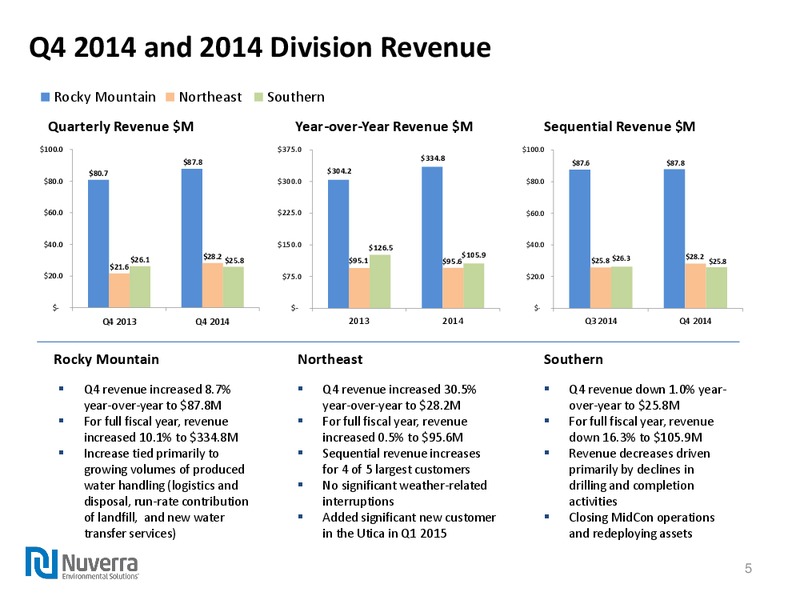This screenshot has width=800, height=600.
Task: Click the $375.0 y-axis value
Action: pos(290,149)
